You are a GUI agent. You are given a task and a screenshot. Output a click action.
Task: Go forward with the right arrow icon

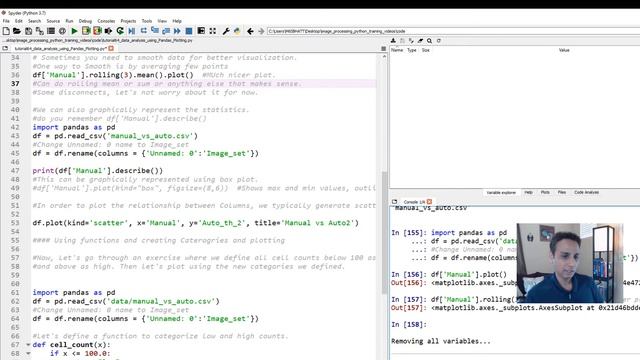click(261, 31)
